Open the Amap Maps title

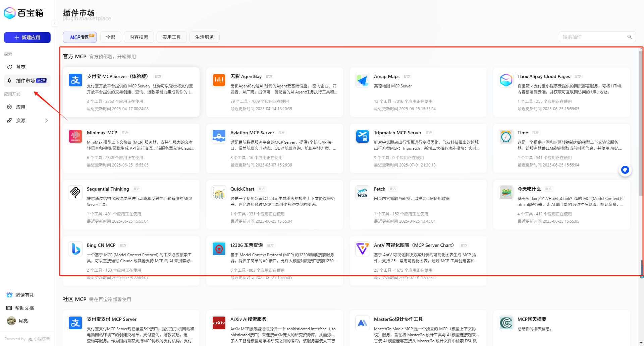pos(387,77)
